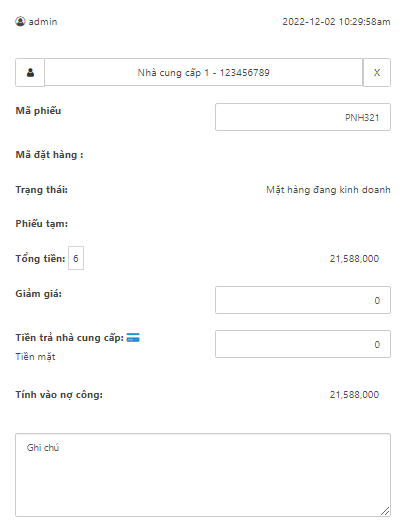
Task: Focus the Mã phiếu field PNH321
Action: (x=303, y=117)
